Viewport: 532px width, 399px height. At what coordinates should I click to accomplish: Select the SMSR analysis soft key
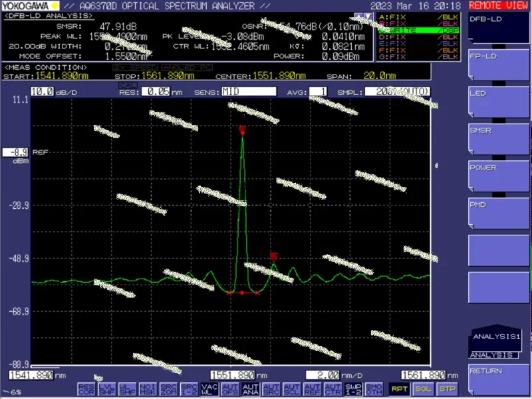(x=499, y=139)
